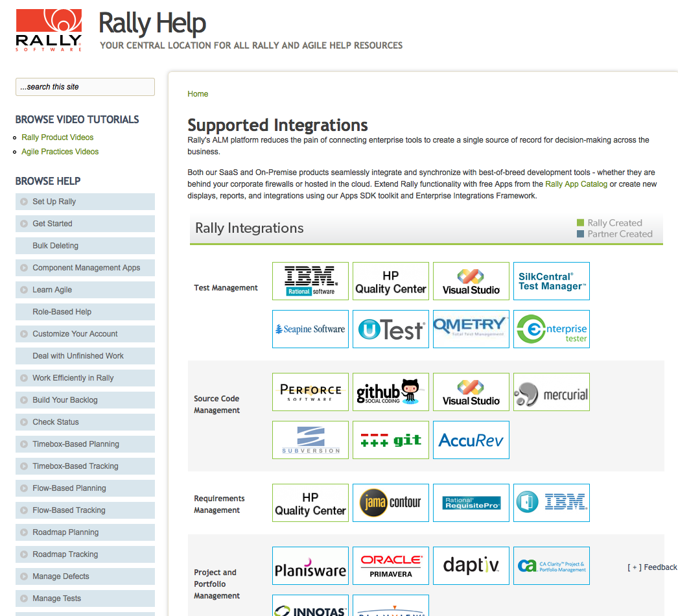Open the Rally Product Videos link
This screenshot has height=616, width=678.
click(57, 137)
